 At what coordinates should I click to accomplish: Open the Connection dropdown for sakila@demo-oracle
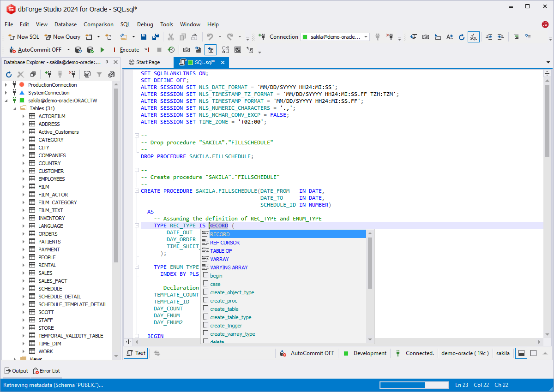366,37
